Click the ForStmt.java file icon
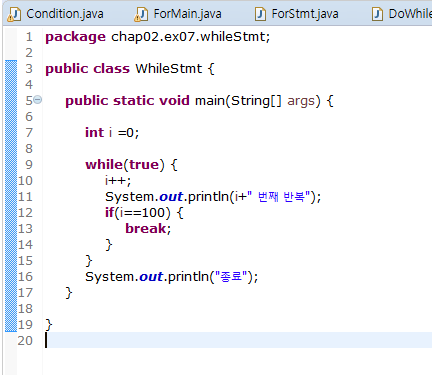Viewport: 432px width, 375px height. (261, 14)
